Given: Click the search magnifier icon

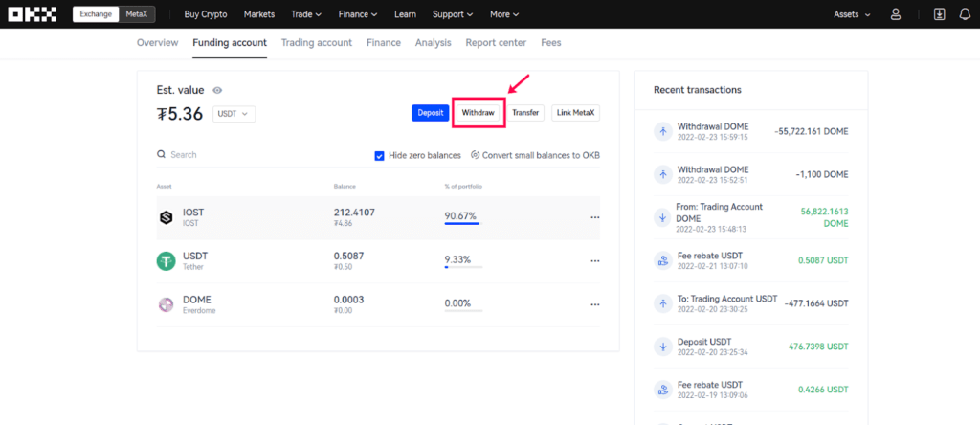Looking at the screenshot, I should (161, 154).
